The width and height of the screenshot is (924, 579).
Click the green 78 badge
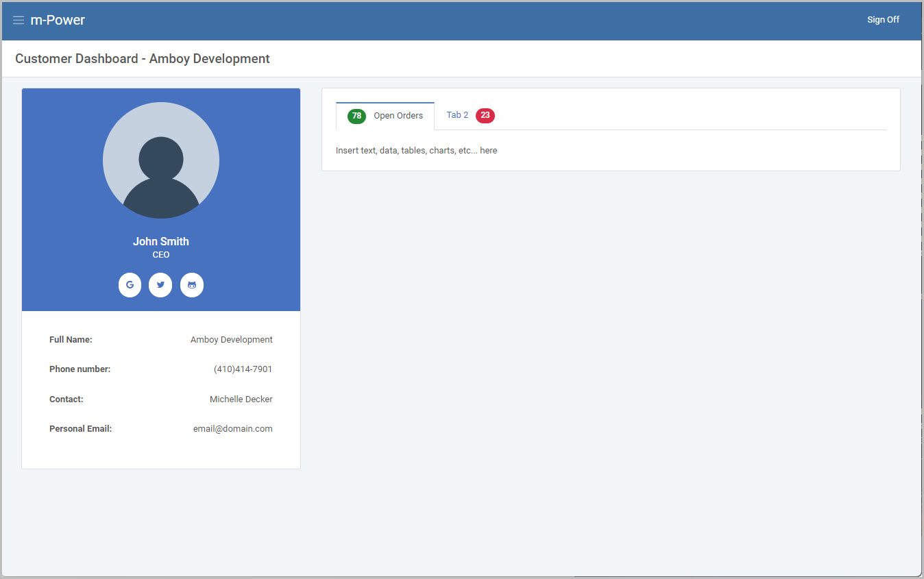pos(356,116)
